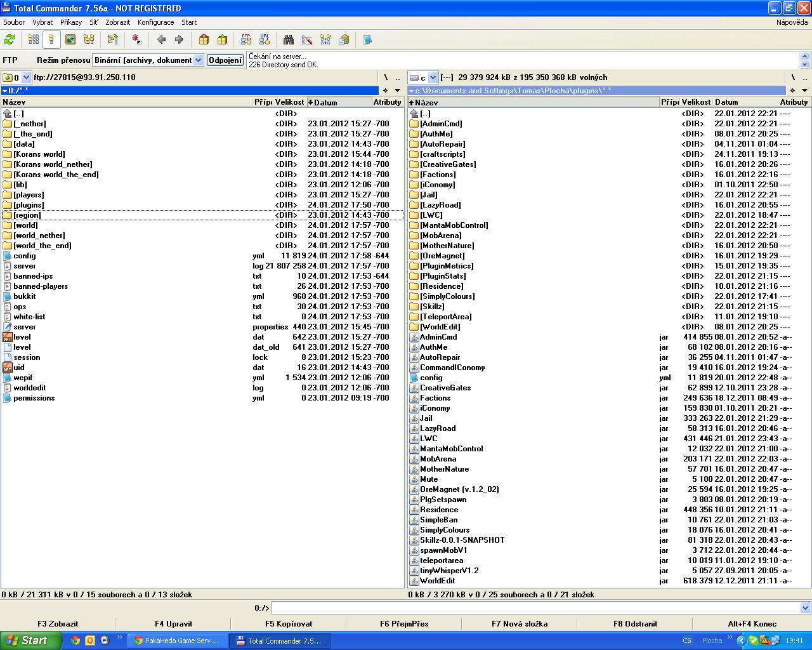
Task: Open the right panel drive c dropdown
Action: tap(433, 77)
